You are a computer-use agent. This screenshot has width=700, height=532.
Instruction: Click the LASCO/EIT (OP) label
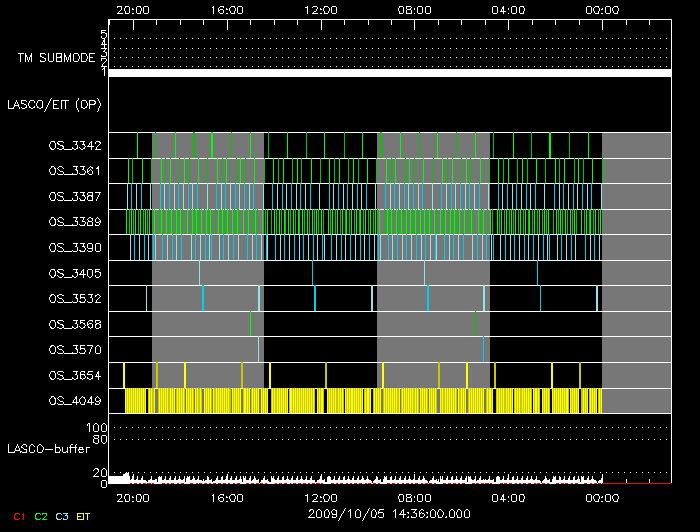51,104
